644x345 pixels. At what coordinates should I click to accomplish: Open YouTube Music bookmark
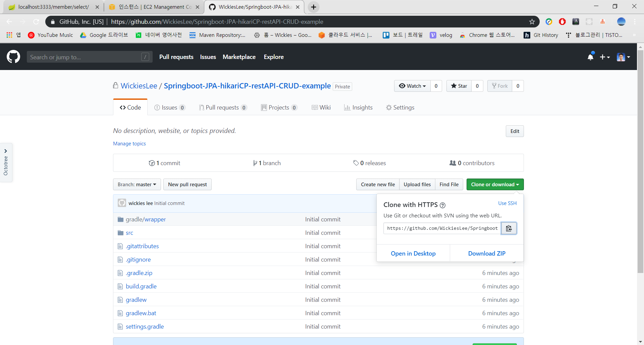pos(51,35)
